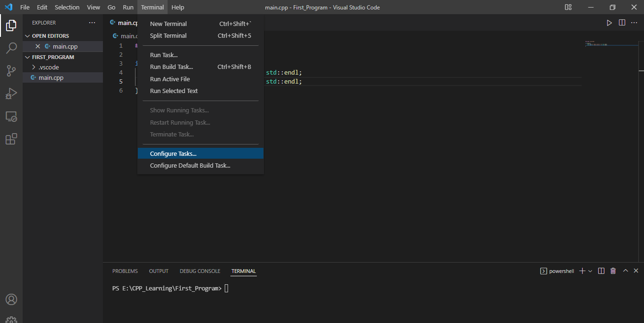Select Configure Tasks from Terminal menu
Screen dimensions: 644x323
(173, 153)
